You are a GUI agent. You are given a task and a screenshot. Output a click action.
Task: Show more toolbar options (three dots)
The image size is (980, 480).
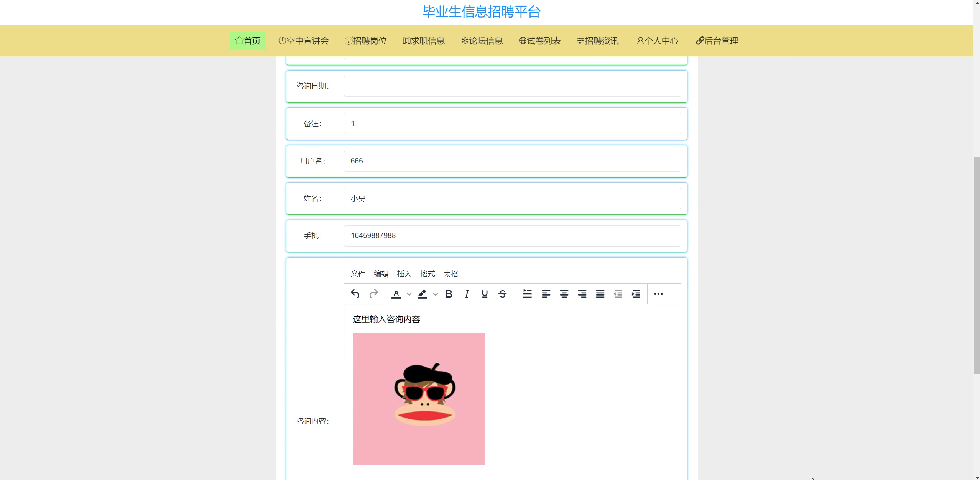click(658, 294)
